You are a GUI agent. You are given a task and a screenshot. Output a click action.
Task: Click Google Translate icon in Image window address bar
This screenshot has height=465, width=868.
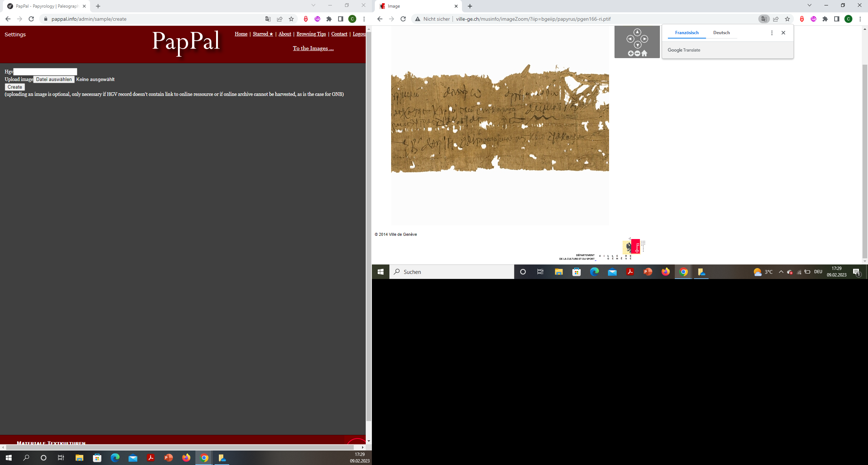click(x=764, y=19)
